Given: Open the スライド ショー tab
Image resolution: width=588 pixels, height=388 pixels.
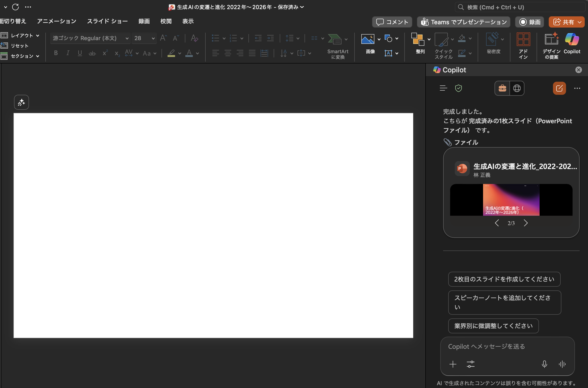Looking at the screenshot, I should 107,21.
